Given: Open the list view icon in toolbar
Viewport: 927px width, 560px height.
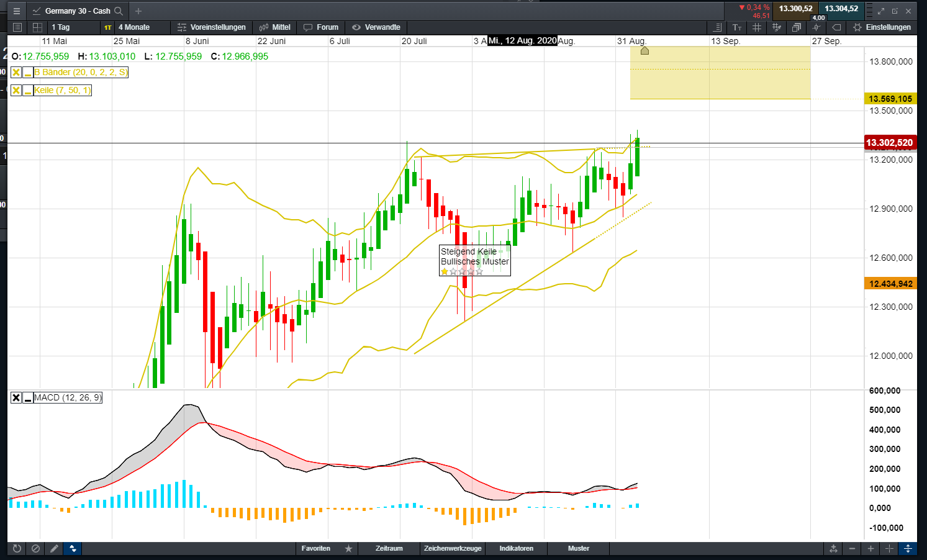Looking at the screenshot, I should (x=17, y=27).
